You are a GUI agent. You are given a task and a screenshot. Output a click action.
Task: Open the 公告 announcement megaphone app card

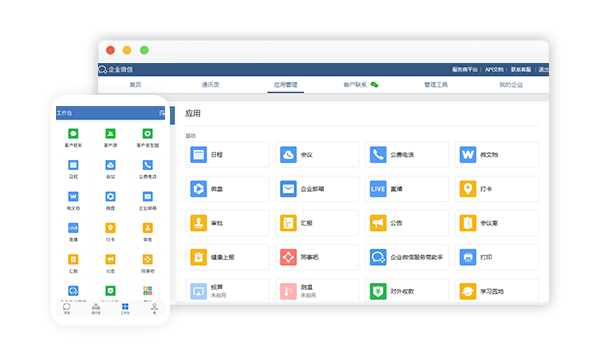point(407,223)
